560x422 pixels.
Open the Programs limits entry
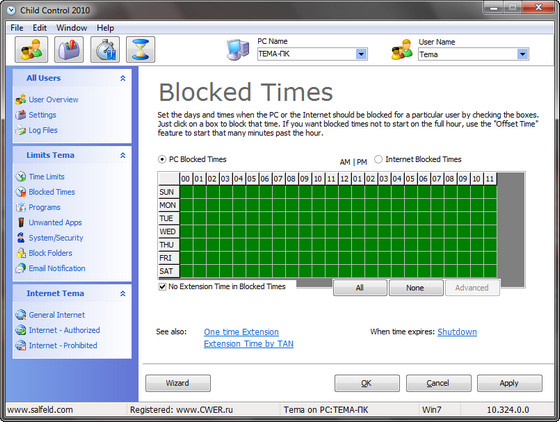[45, 207]
